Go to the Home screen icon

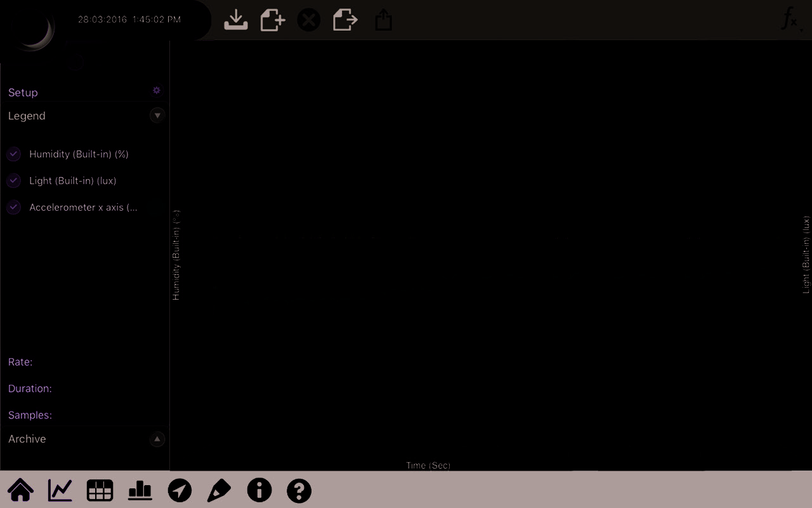pyautogui.click(x=20, y=490)
